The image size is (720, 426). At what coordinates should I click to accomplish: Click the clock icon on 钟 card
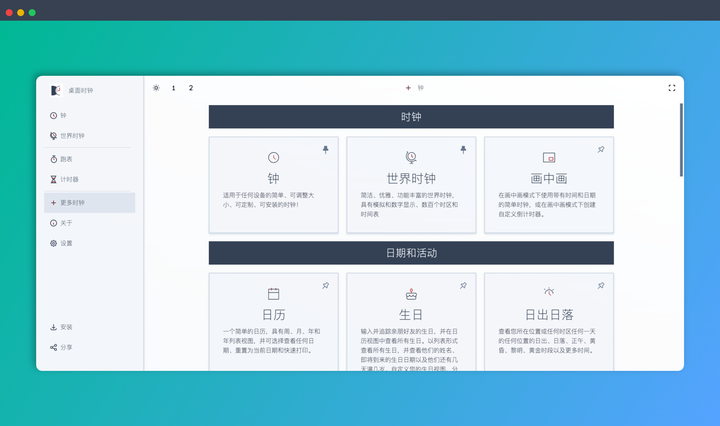(274, 157)
